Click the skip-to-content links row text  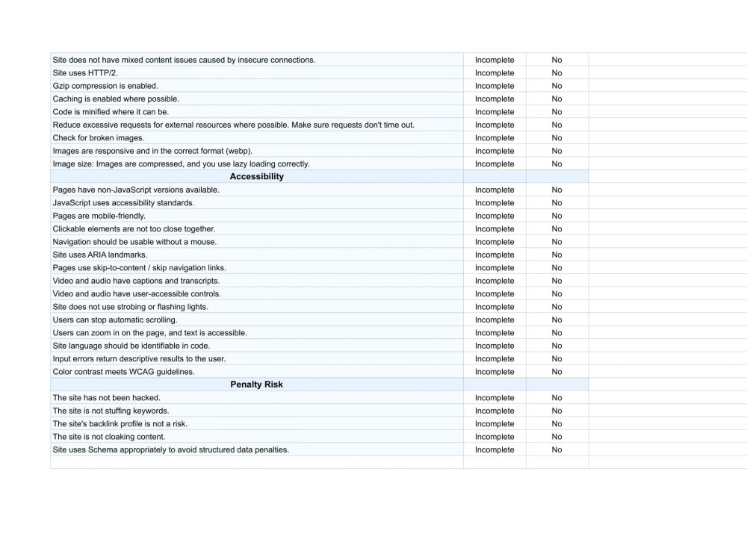coord(140,267)
